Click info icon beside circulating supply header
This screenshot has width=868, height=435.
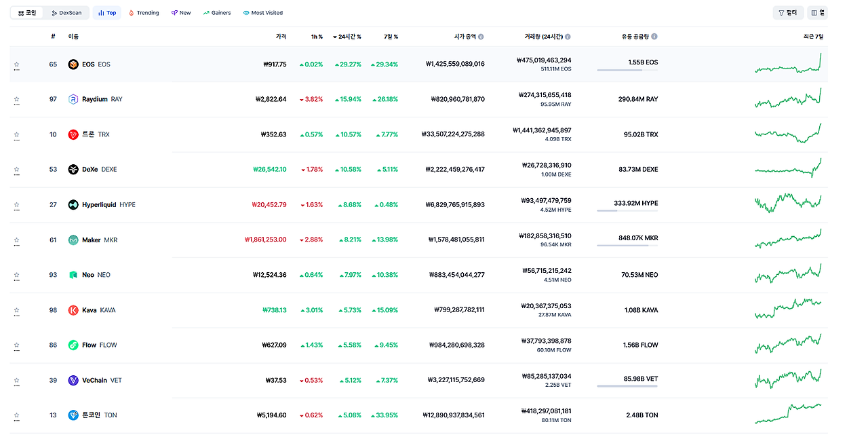(x=654, y=37)
